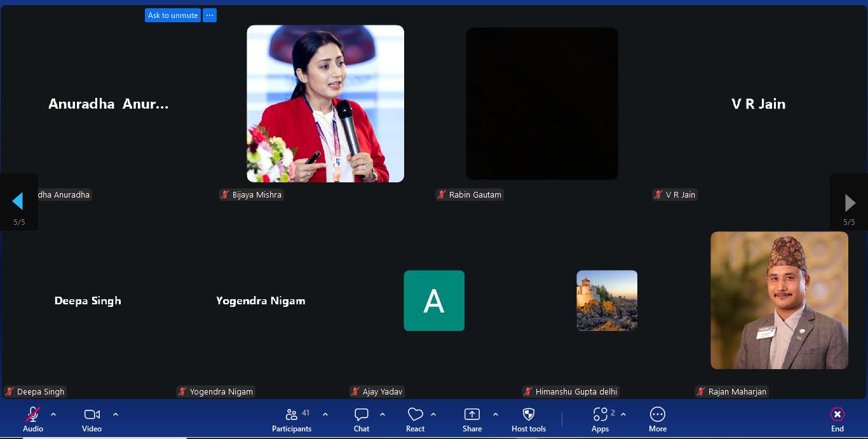Image resolution: width=868 pixels, height=439 pixels.
Task: Click Ask to unmute button
Action: coord(173,15)
